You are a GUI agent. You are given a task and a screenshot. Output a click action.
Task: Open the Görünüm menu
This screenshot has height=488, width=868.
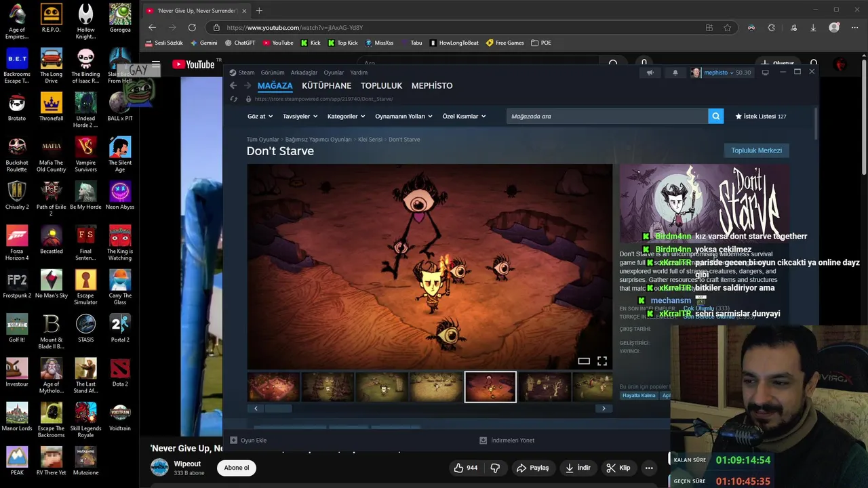(273, 73)
